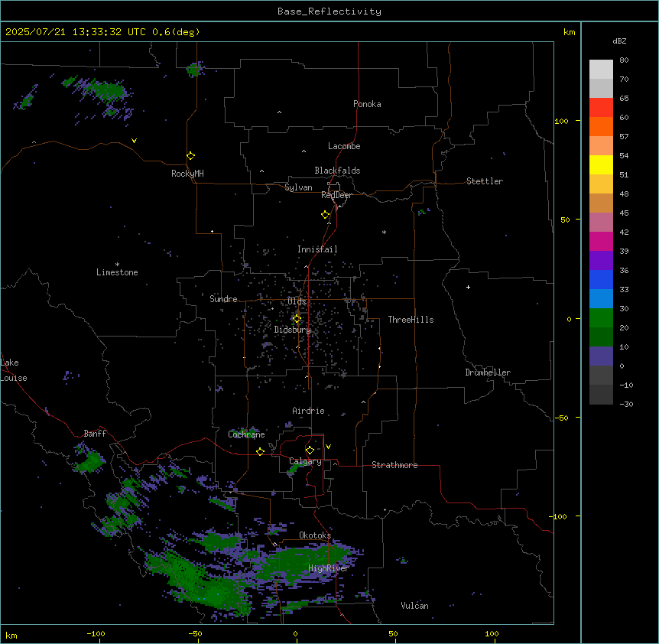Click the Sylvan label
659x644 pixels.
(x=298, y=187)
